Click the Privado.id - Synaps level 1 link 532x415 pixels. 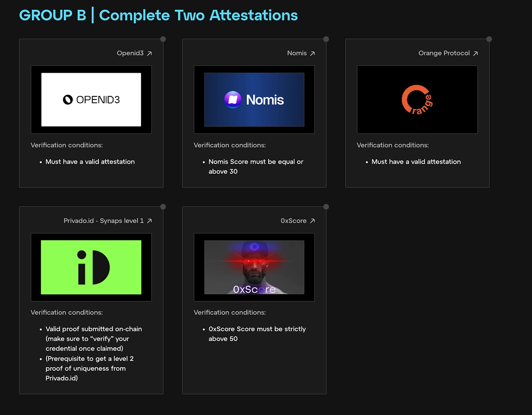(104, 221)
